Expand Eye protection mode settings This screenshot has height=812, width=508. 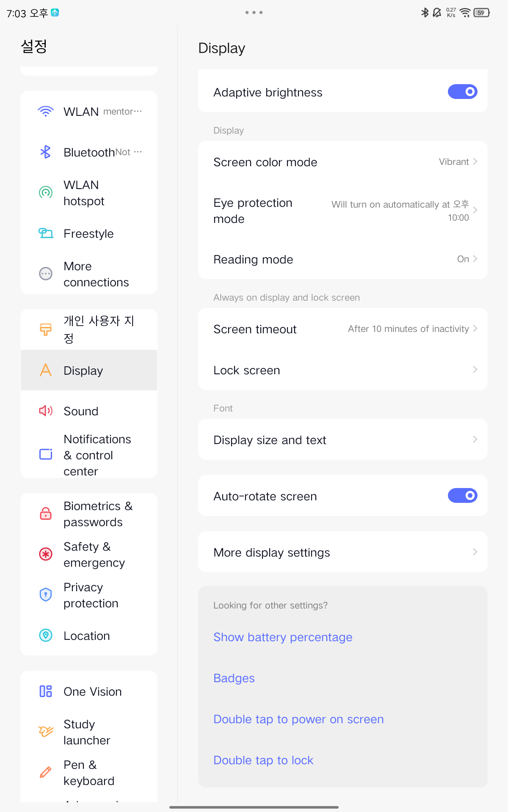click(343, 210)
